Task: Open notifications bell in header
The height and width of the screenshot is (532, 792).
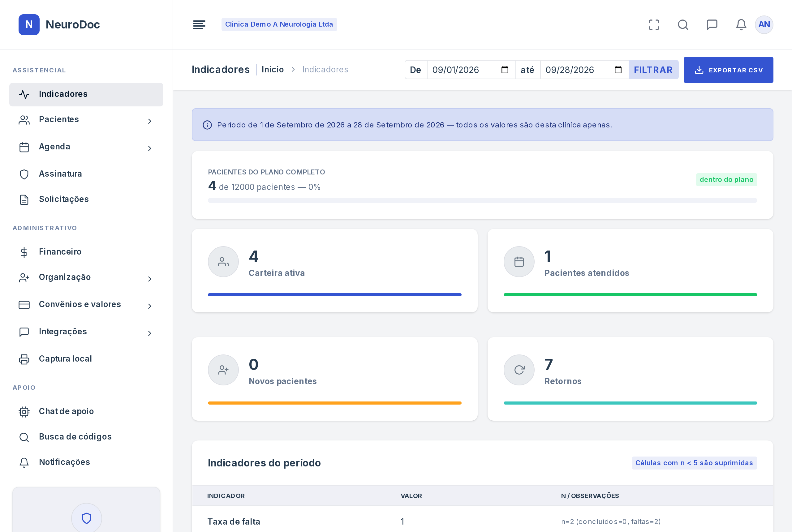Action: (741, 24)
